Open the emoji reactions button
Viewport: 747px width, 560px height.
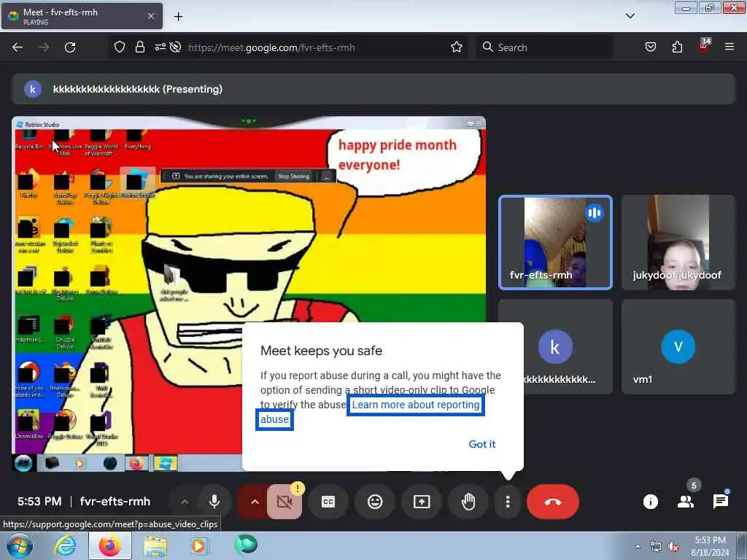(x=375, y=502)
